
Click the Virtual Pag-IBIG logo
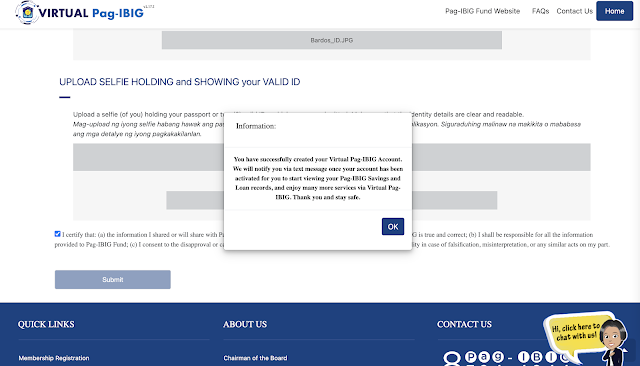(x=84, y=13)
